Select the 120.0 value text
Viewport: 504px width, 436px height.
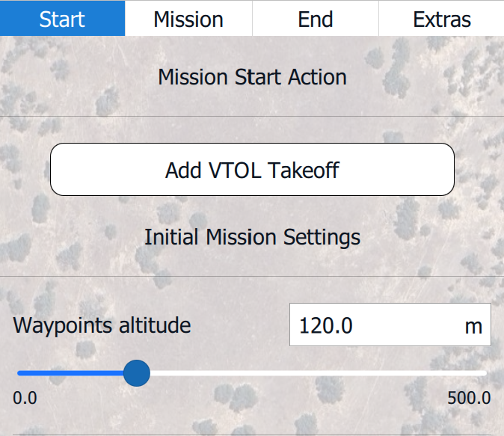(x=326, y=326)
